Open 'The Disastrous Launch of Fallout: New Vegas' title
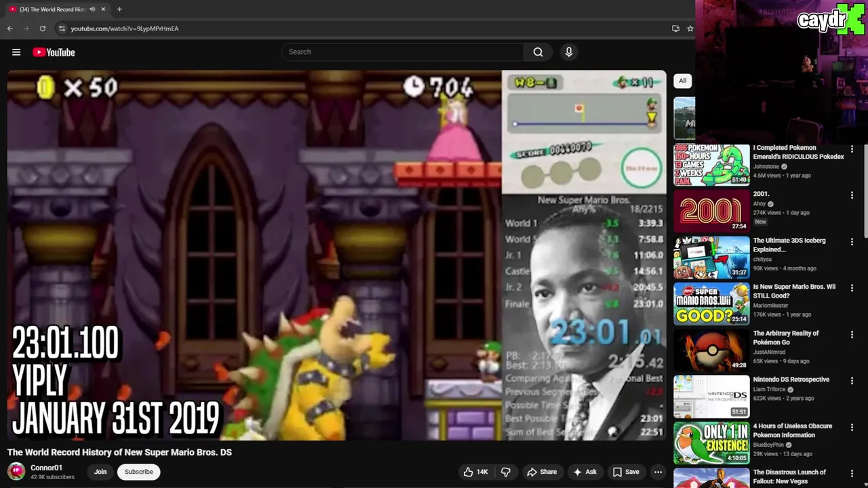Screen dimensions: 868x488 coord(789,476)
